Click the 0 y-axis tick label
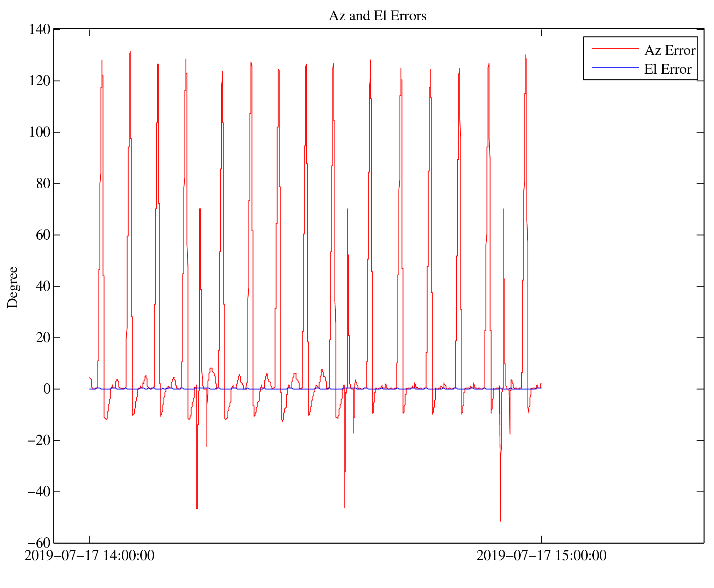 pos(47,389)
